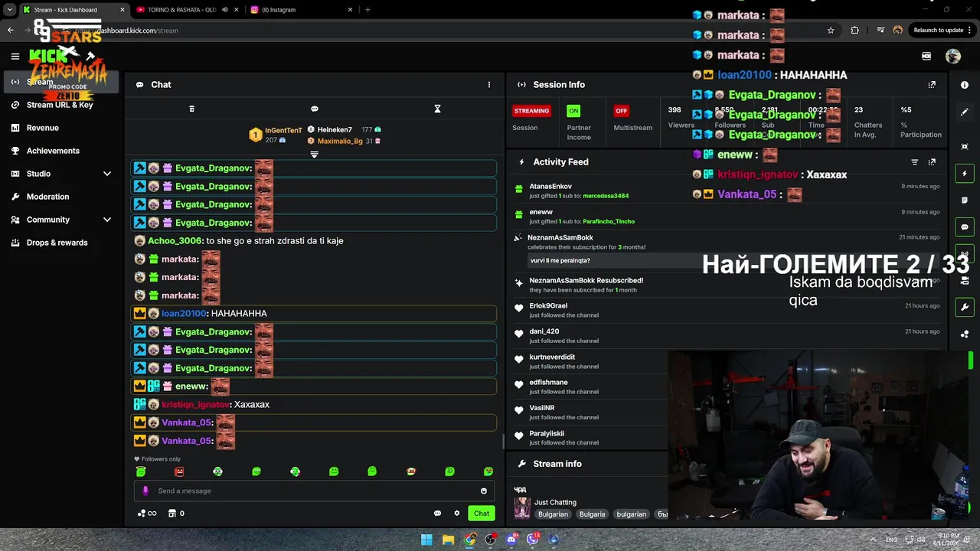The height and width of the screenshot is (551, 980).
Task: Open username mercedesa3484 link in activity feed
Action: (606, 196)
